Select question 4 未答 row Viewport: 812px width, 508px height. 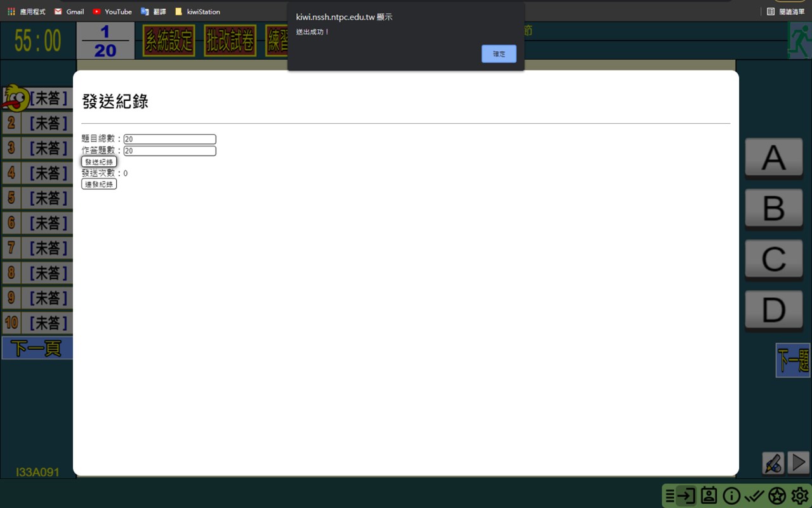coord(37,173)
